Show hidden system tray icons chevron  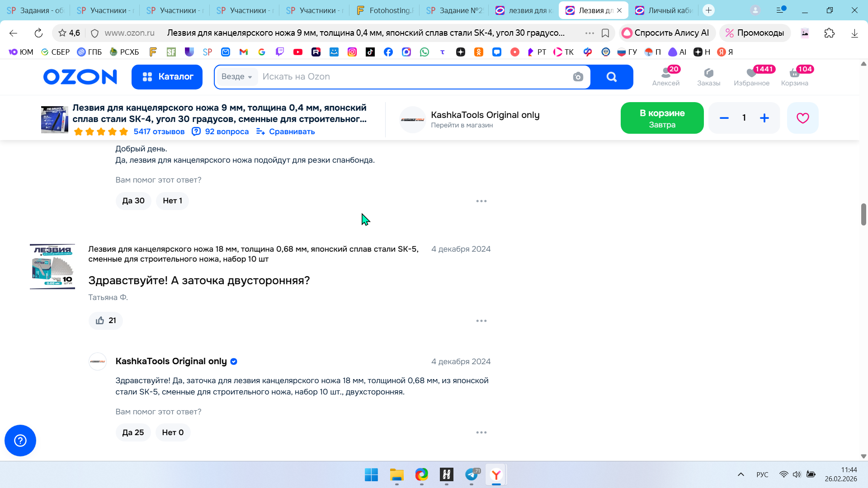click(741, 474)
